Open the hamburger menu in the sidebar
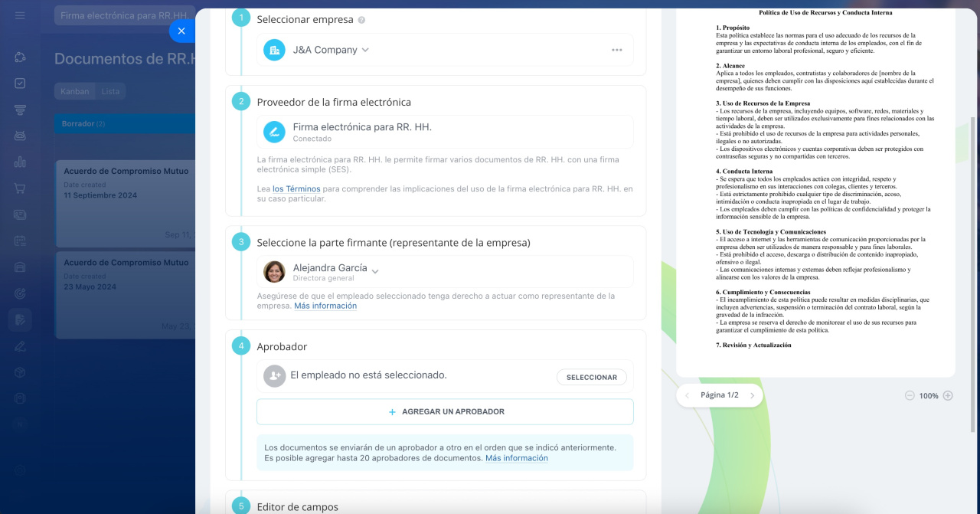This screenshot has height=514, width=980. point(20,15)
